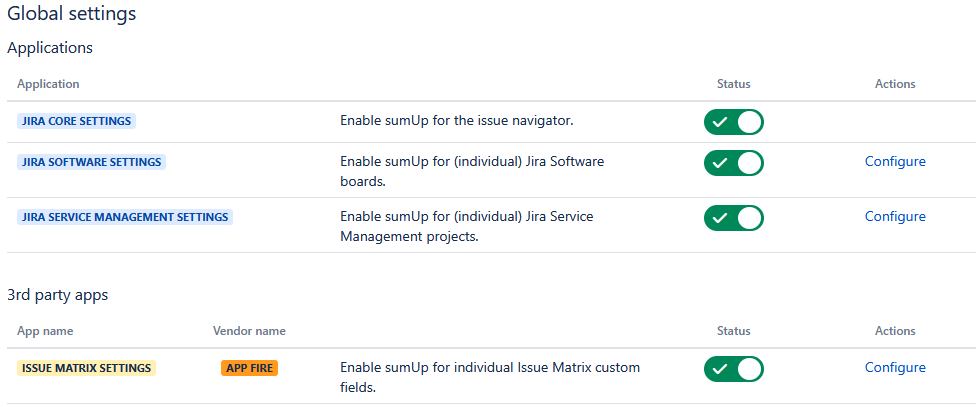Select the ISSUE MATRIX SETTINGS badge
Viewport: 979px width, 407px height.
(86, 368)
